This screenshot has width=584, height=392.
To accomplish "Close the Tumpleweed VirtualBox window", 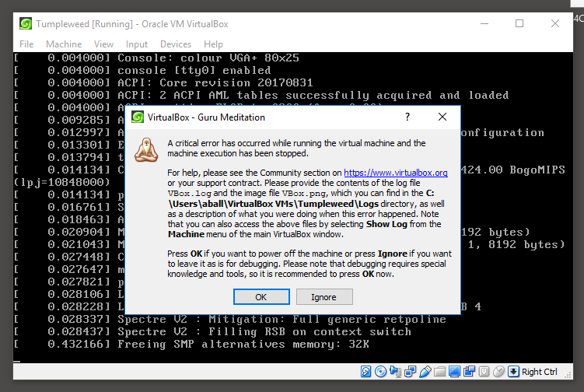I will (555, 24).
